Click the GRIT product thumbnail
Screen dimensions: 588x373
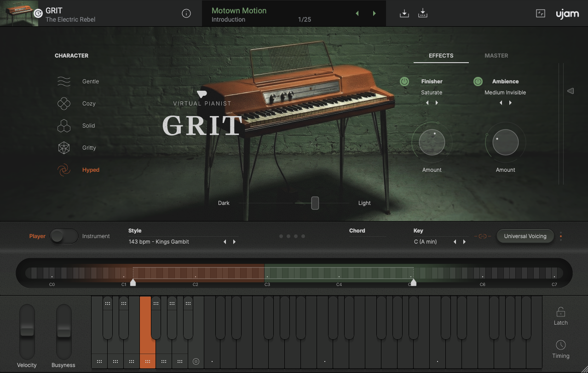click(x=20, y=13)
